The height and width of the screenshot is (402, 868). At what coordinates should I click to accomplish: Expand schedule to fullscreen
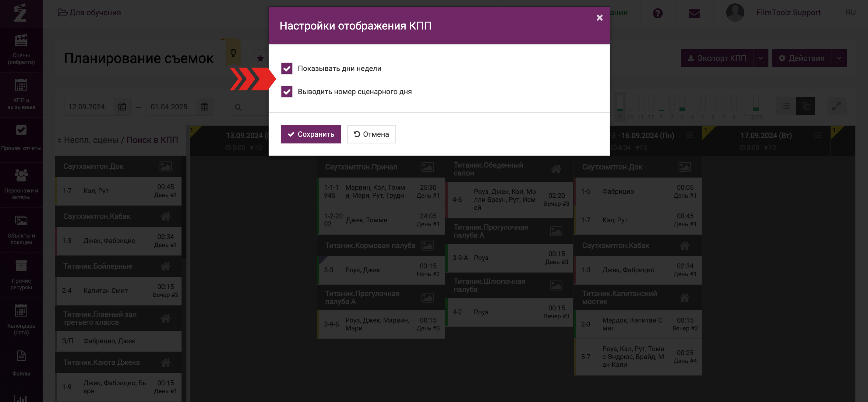tap(836, 106)
